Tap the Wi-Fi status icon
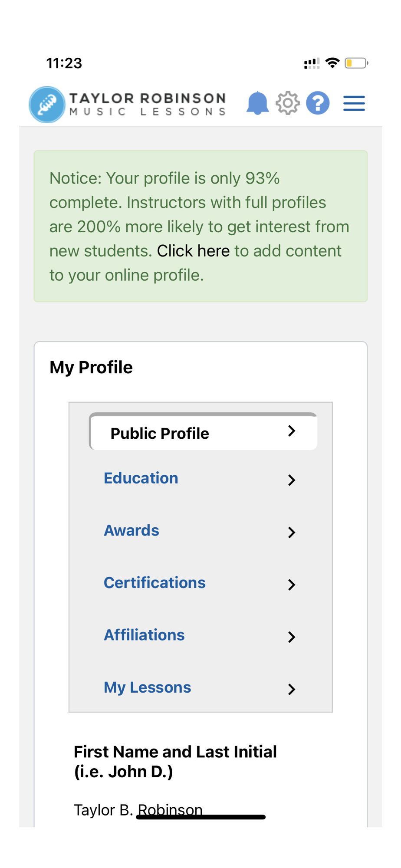401x868 pixels. (332, 63)
